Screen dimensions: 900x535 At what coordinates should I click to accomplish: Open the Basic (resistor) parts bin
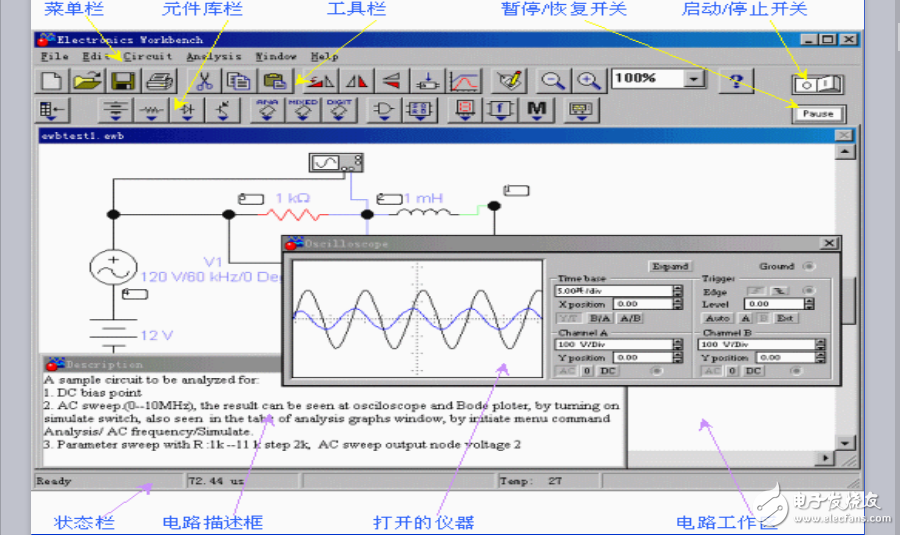tap(152, 110)
